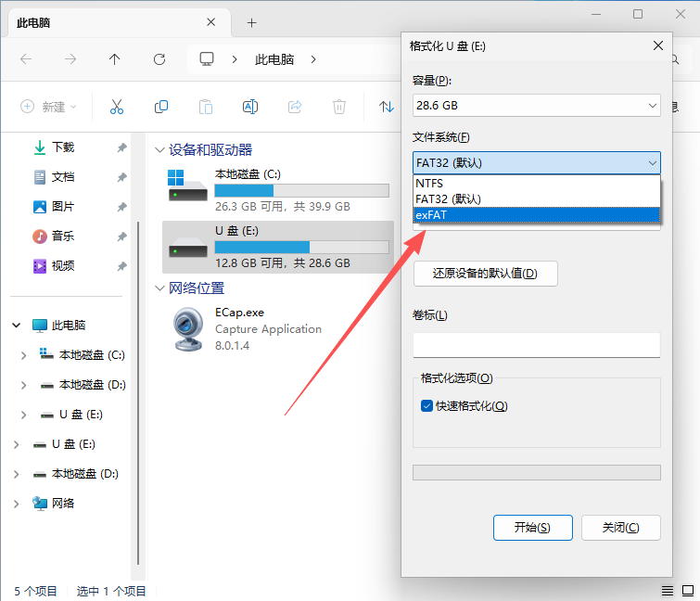The height and width of the screenshot is (601, 700).
Task: Choose NTFS from file system list
Action: 537,183
